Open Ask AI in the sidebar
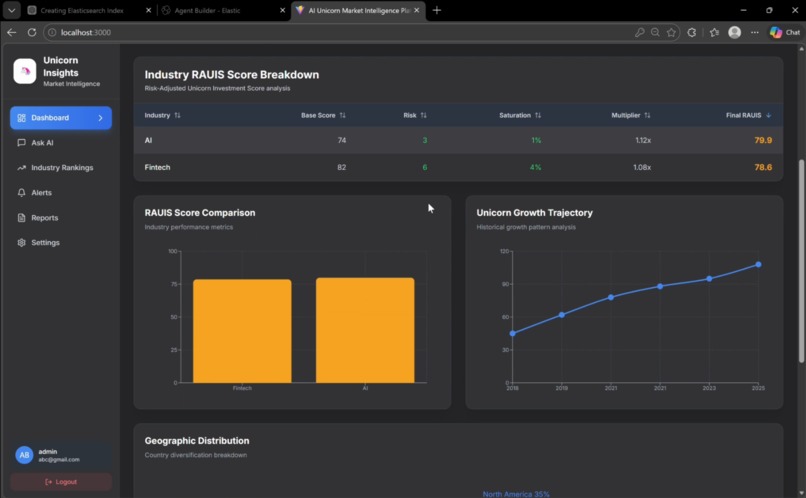 coord(61,143)
